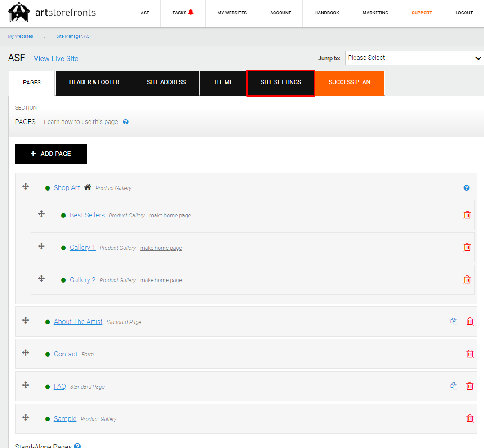Duplicate the About The Artist page

coord(454,321)
